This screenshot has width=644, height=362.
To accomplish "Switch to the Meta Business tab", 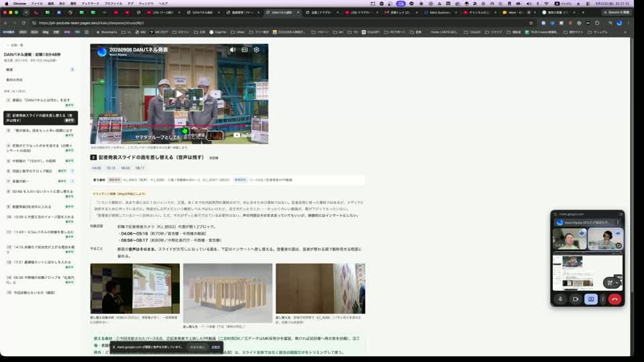I will point(439,12).
